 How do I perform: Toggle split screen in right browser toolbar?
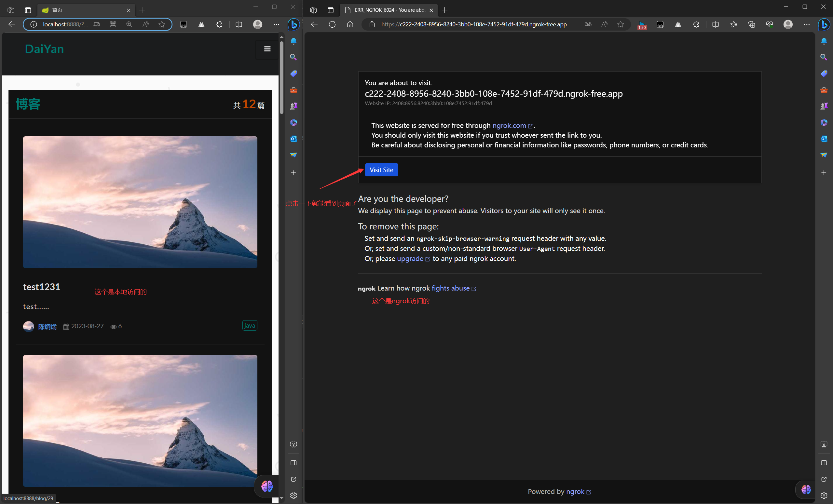coord(715,24)
